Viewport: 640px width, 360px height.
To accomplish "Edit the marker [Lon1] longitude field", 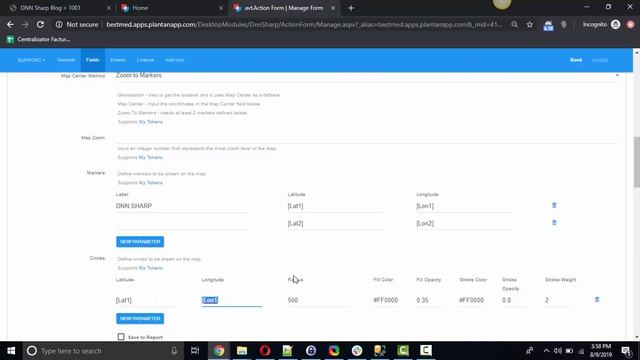I will [464, 206].
